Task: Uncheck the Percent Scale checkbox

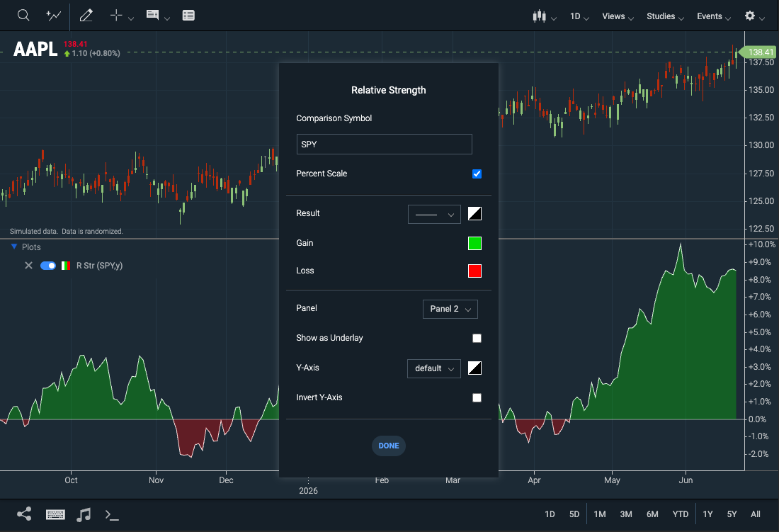Action: (477, 174)
